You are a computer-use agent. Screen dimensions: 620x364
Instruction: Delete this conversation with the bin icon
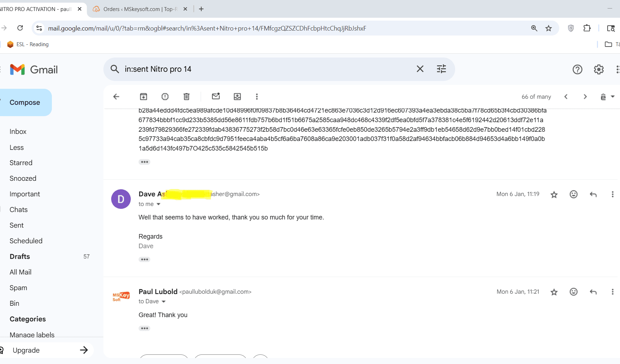[187, 97]
